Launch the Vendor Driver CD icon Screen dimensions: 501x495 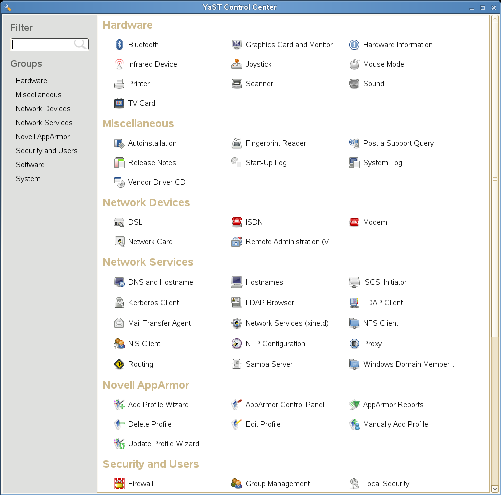click(119, 182)
